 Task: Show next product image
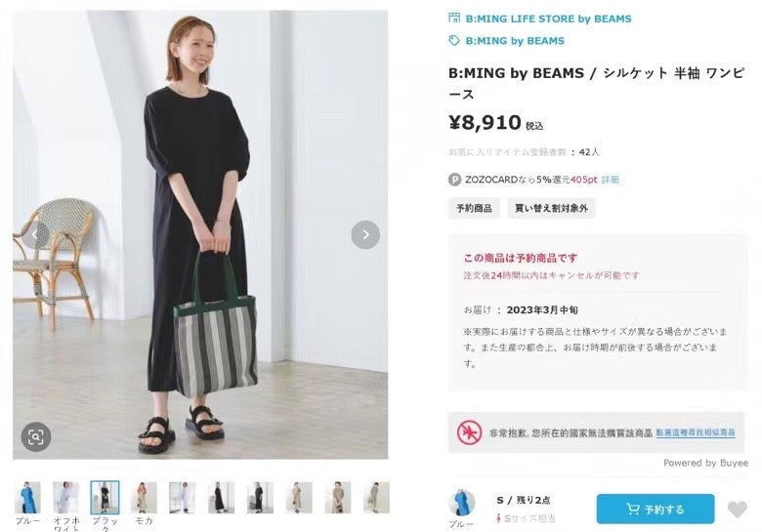click(365, 234)
